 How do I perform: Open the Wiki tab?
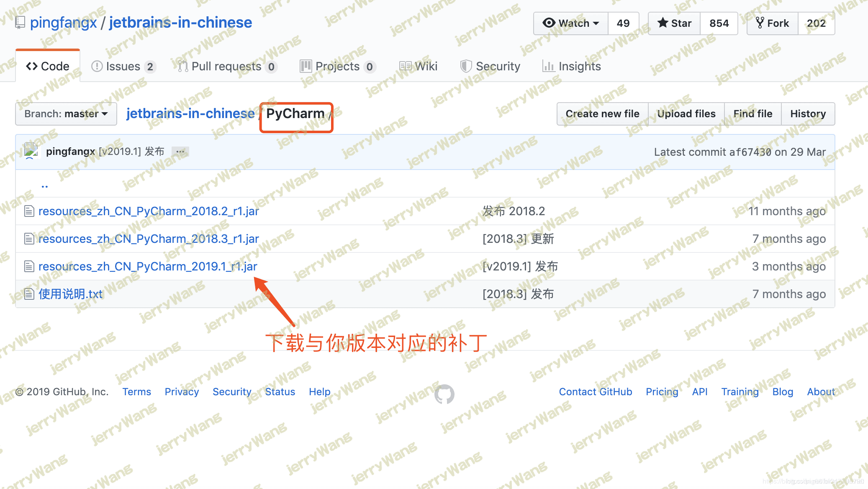coord(418,66)
